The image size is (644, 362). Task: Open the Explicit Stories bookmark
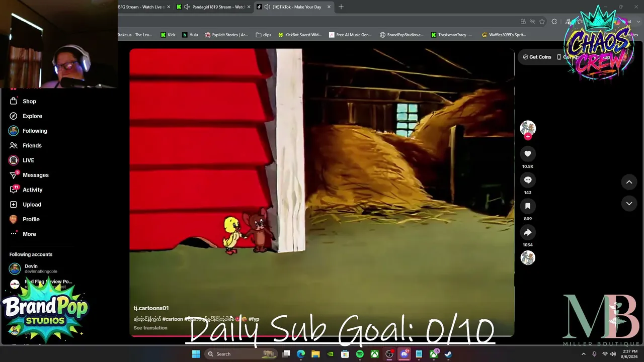coord(226,35)
